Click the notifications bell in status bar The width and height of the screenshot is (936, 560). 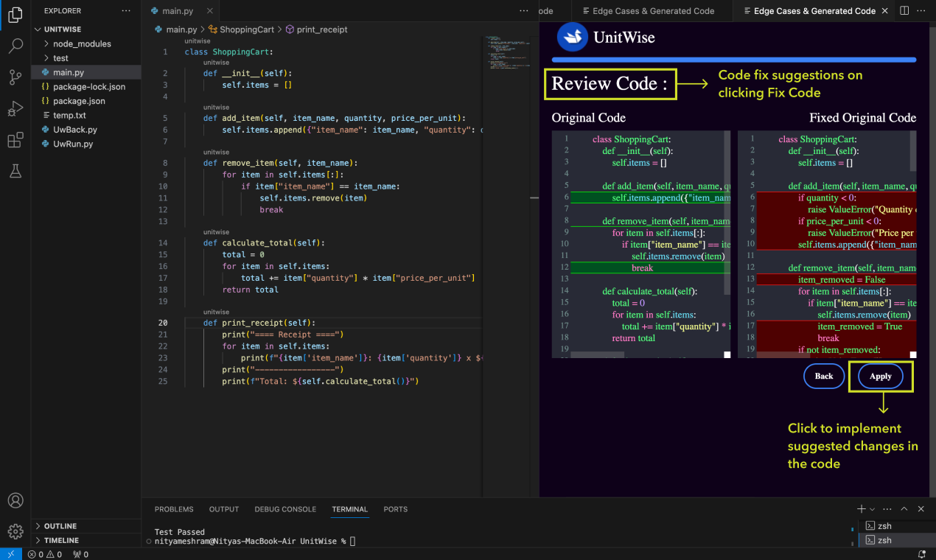click(x=922, y=554)
